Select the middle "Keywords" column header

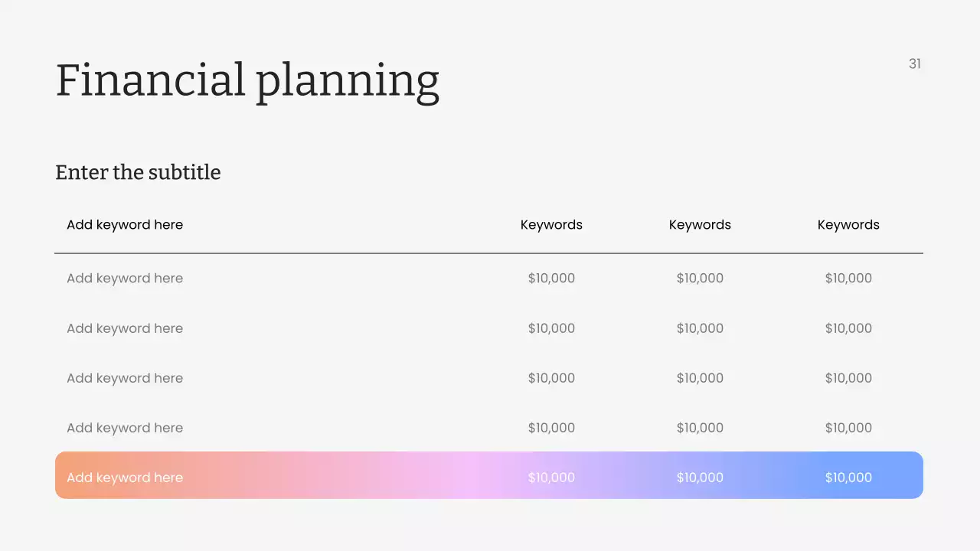click(700, 225)
